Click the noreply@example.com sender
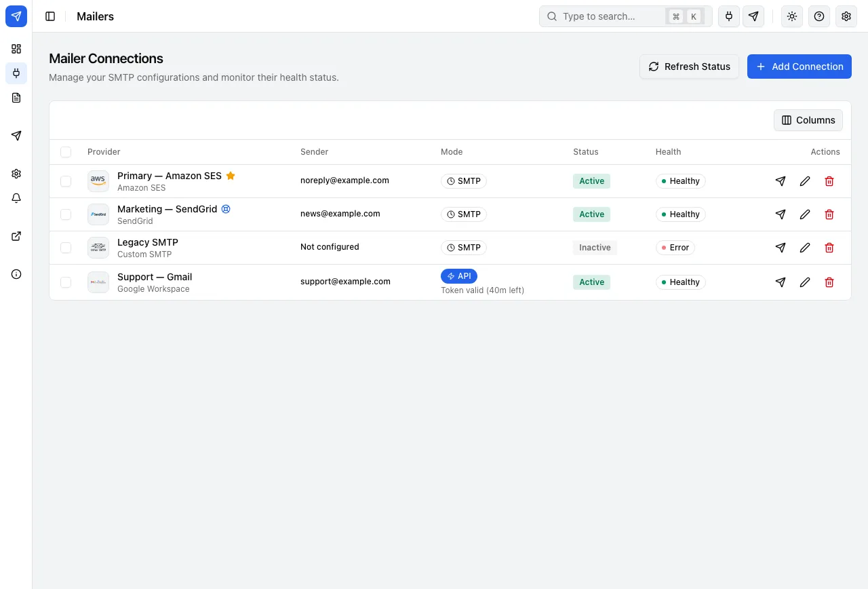This screenshot has width=868, height=589. (344, 180)
